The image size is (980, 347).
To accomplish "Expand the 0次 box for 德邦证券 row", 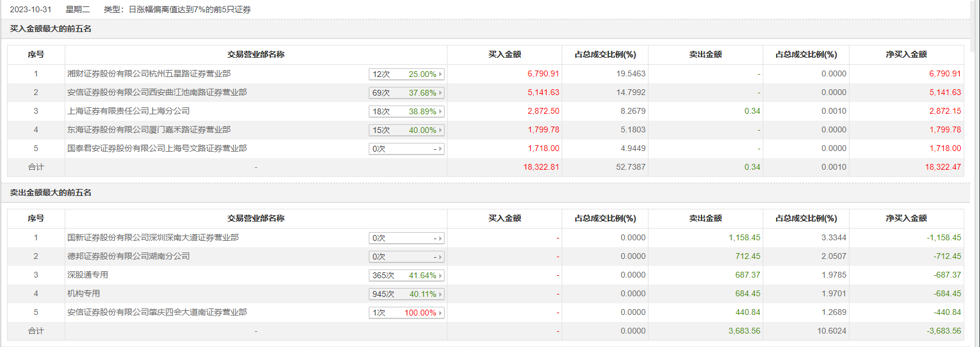I will coord(406,257).
